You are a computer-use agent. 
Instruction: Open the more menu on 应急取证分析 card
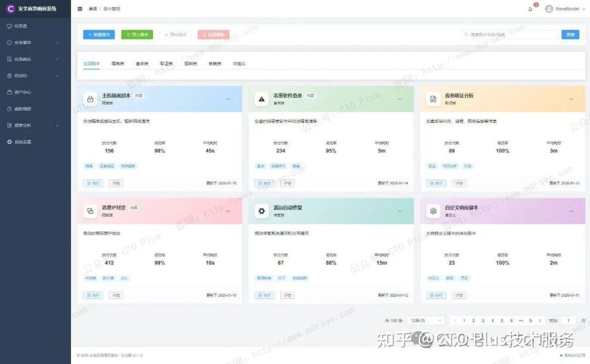tap(571, 99)
